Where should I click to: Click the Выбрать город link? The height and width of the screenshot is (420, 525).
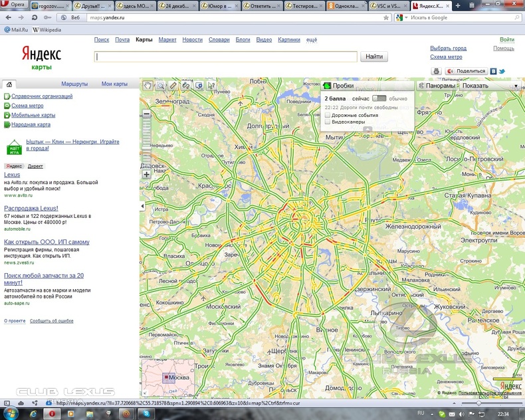[x=448, y=49]
